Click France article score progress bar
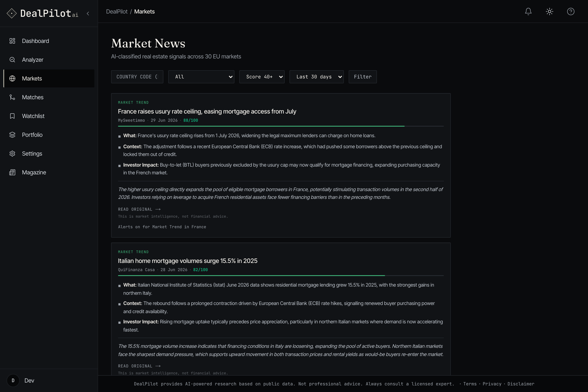588x392 pixels. 281,126
